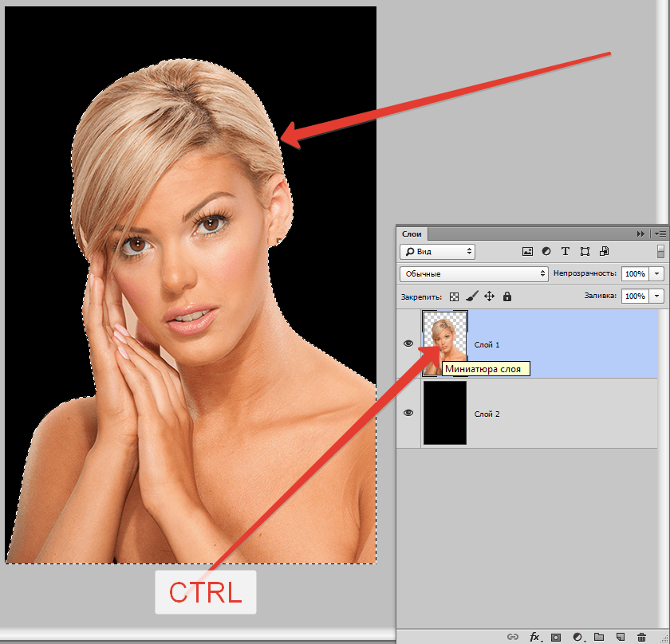Image resolution: width=670 pixels, height=644 pixels.
Task: Click the black Слой 2 thumbnail
Action: pyautogui.click(x=445, y=413)
